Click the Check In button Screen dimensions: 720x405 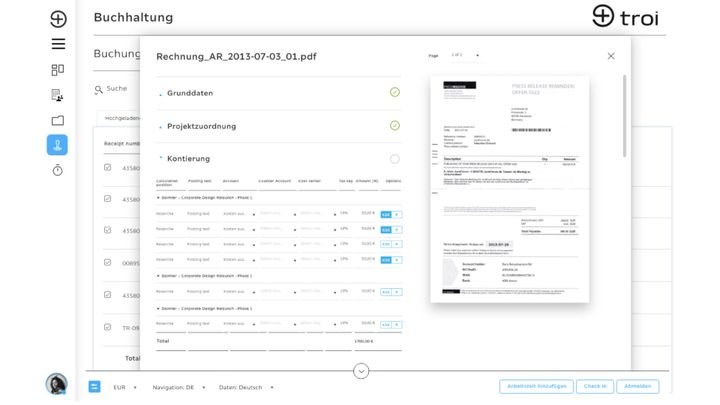point(595,386)
